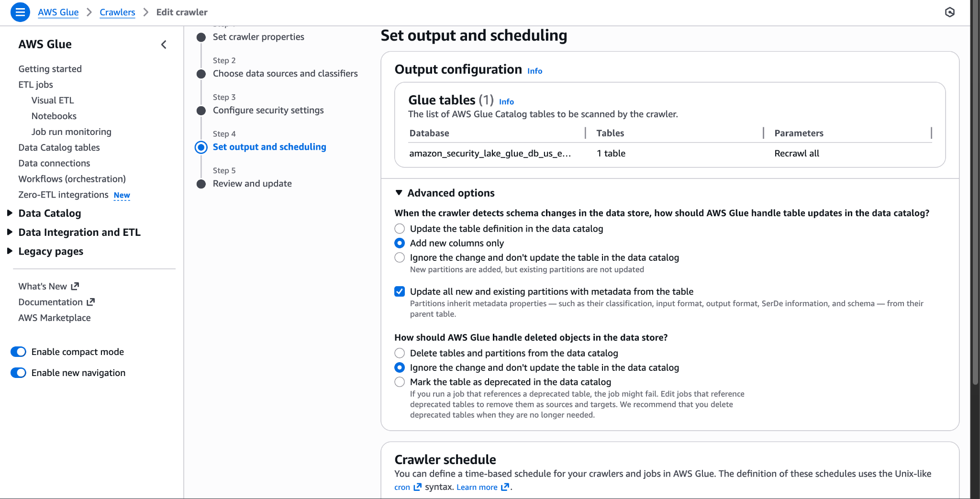This screenshot has width=980, height=499.
Task: Click Info link next to Glue tables
Action: [x=506, y=101]
